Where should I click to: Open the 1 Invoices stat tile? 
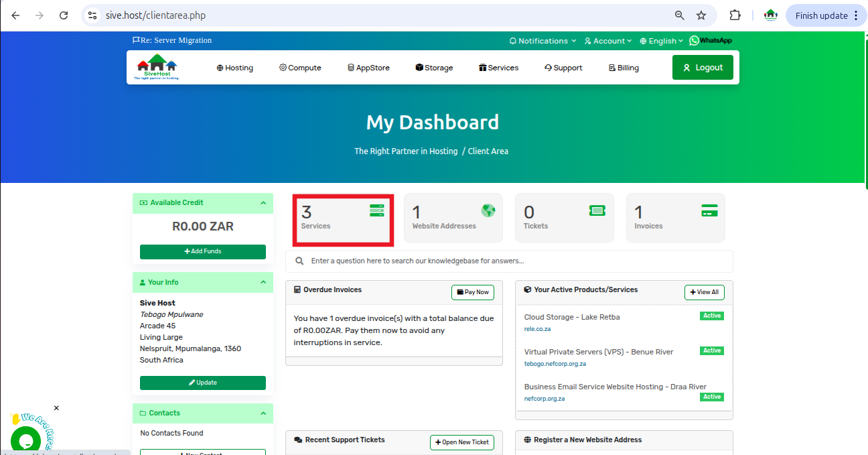click(676, 218)
